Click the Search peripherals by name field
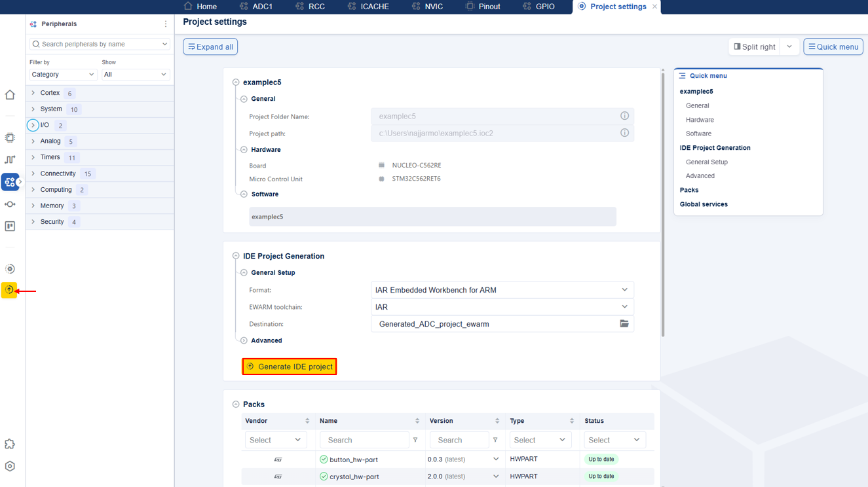 100,44
